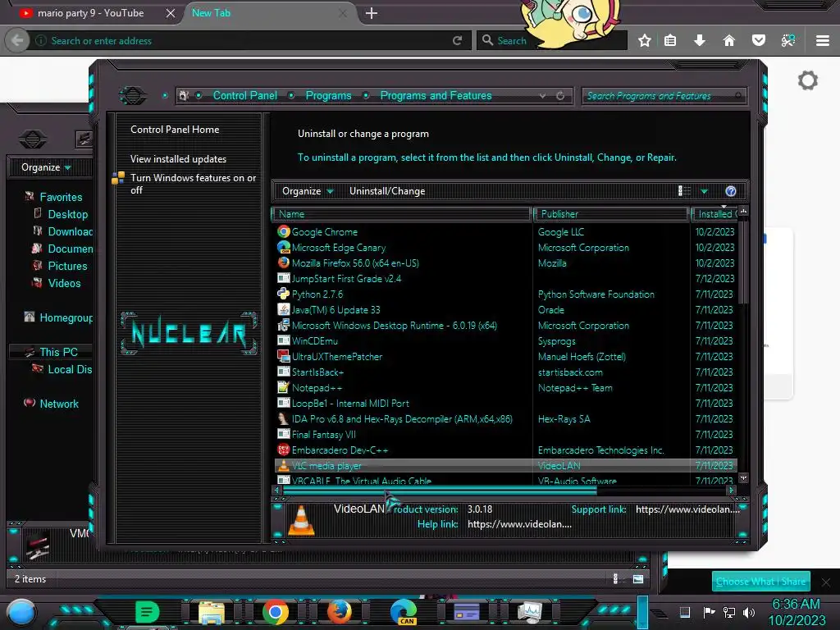Expand the address bar history dropdown
This screenshot has height=630, width=840.
click(x=543, y=96)
